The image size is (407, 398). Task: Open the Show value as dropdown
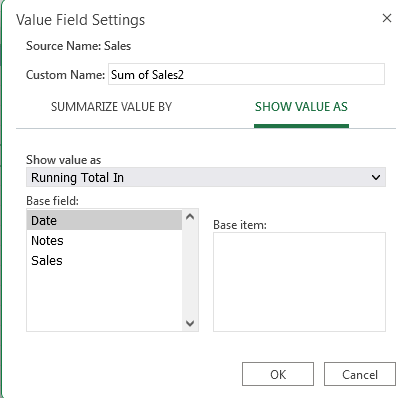coord(206,177)
